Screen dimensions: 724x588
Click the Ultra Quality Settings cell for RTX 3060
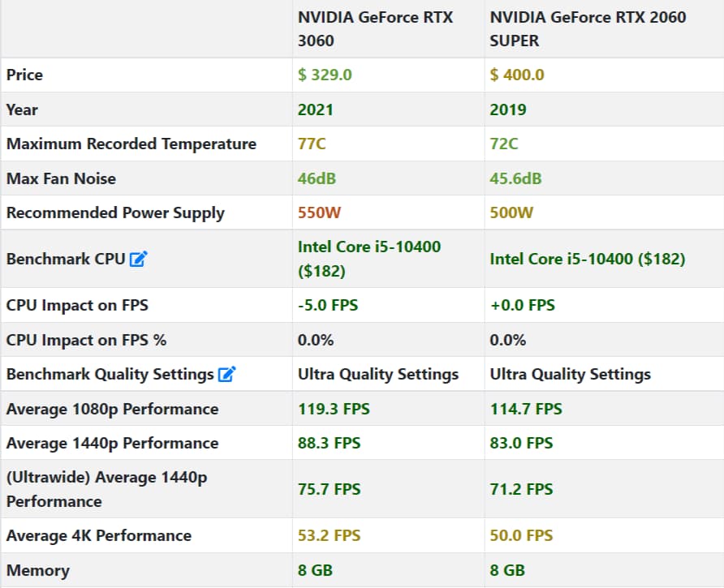click(378, 375)
